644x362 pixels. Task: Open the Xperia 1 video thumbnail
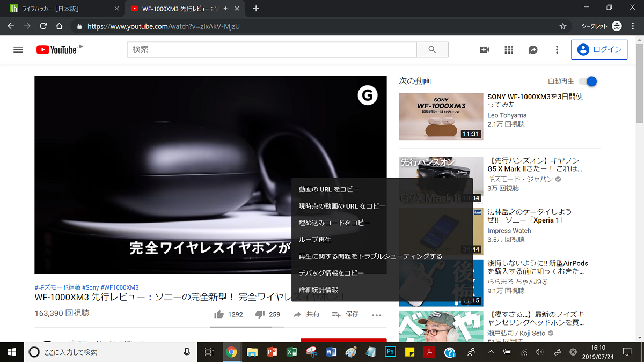coord(441,232)
